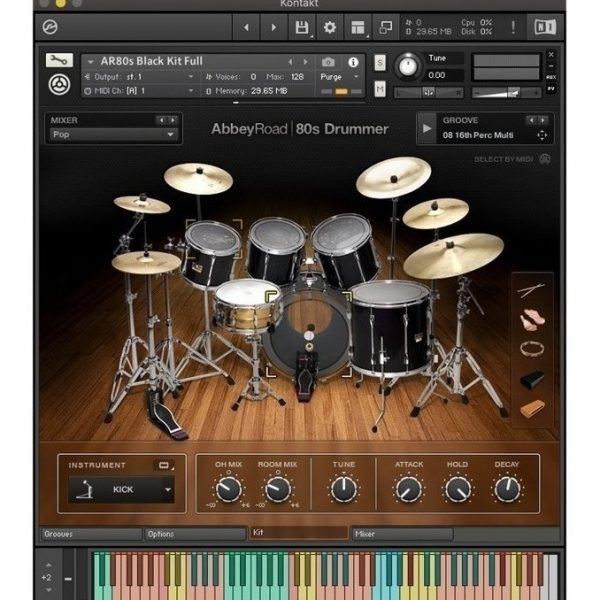Switch to the Grooves tab

click(91, 534)
